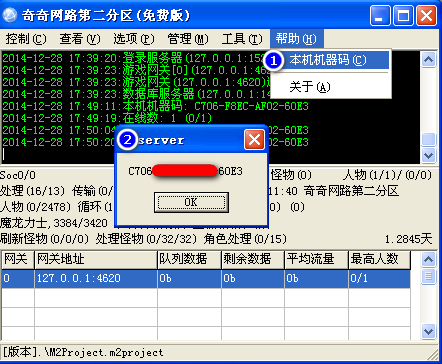Close the 奇奇网路第二分区 main window
Viewport: 442px width, 364px height.
[x=426, y=15]
